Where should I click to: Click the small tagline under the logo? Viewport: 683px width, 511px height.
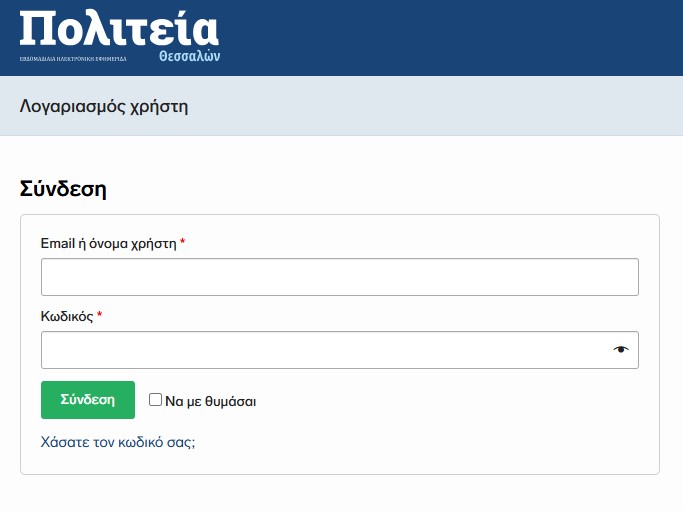coord(73,59)
